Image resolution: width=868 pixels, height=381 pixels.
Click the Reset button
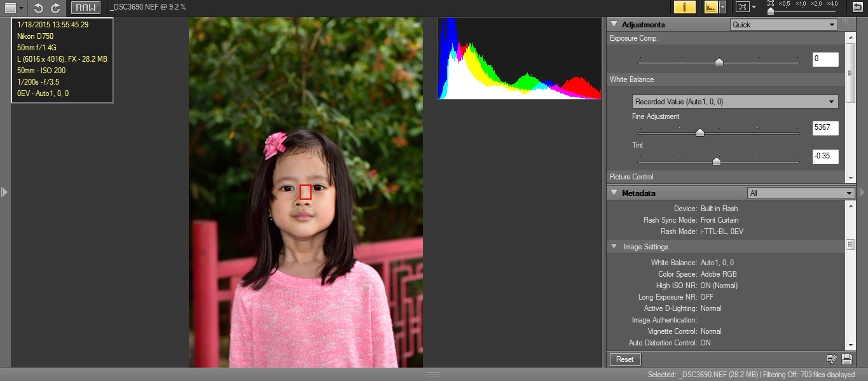pyautogui.click(x=624, y=359)
